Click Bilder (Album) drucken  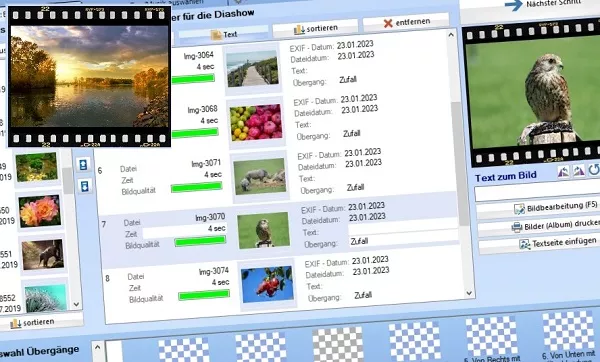(x=539, y=227)
